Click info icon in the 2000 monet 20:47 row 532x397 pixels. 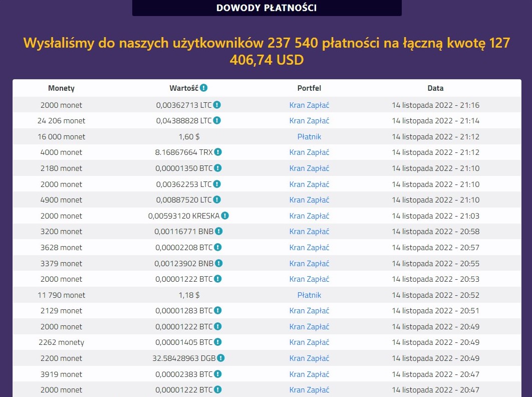(218, 389)
